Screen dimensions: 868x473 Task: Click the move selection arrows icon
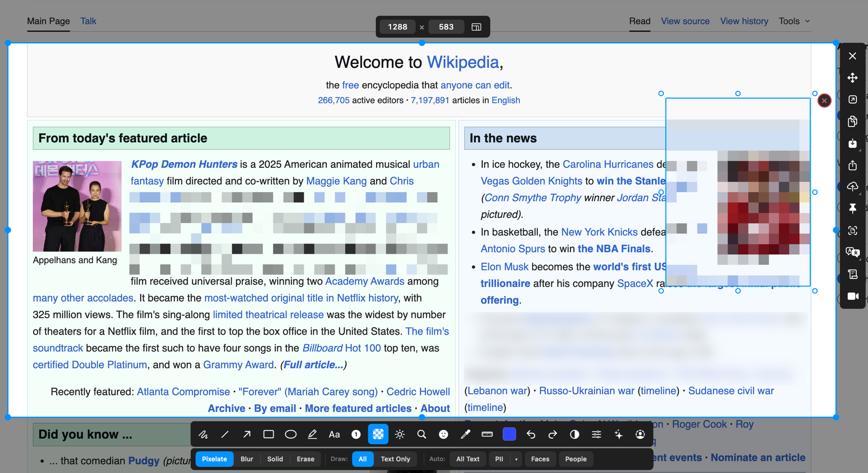tap(852, 78)
